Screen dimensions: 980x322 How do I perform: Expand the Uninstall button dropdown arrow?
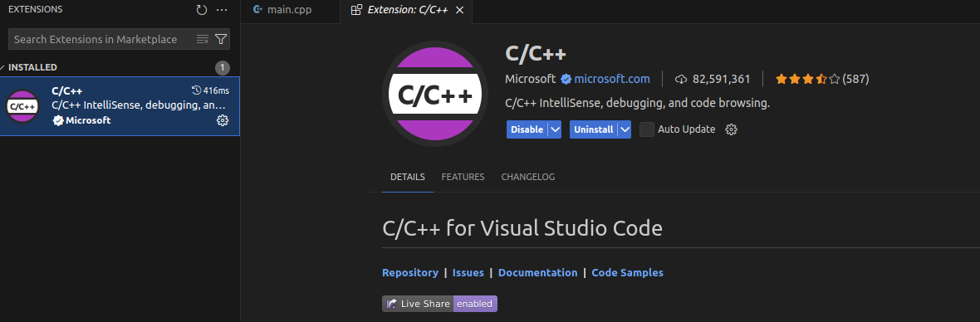[x=625, y=129]
